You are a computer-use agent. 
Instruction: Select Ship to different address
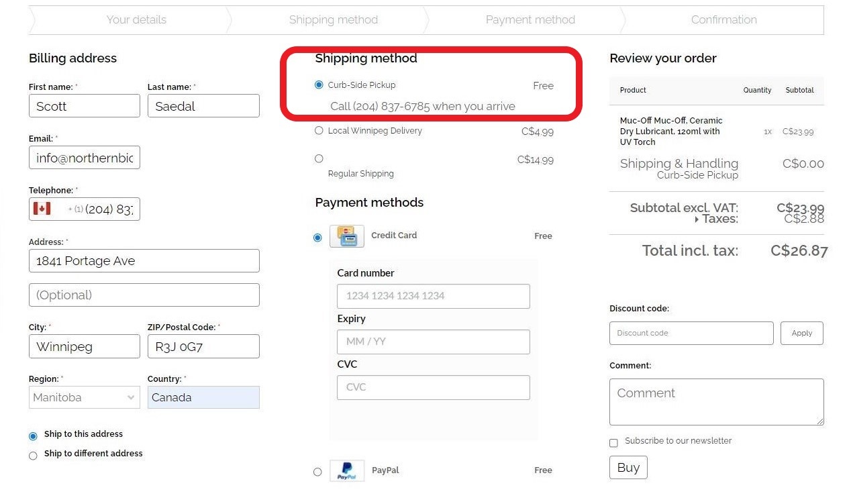tap(33, 456)
